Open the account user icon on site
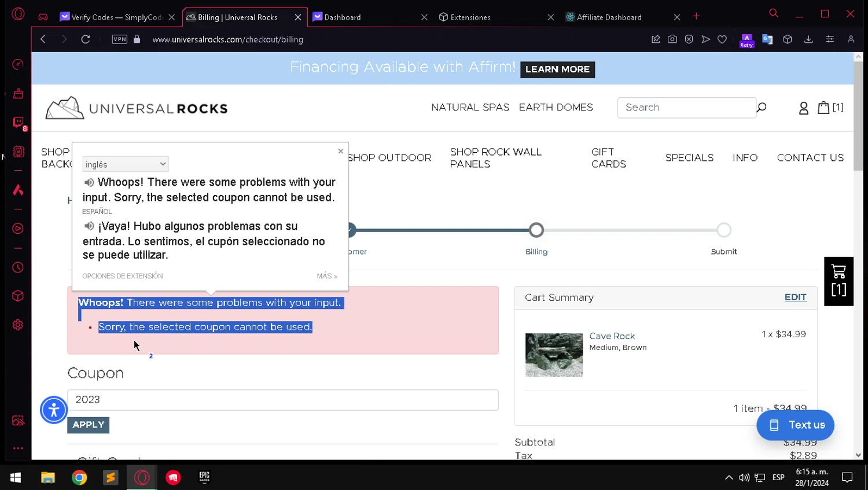 pos(804,108)
